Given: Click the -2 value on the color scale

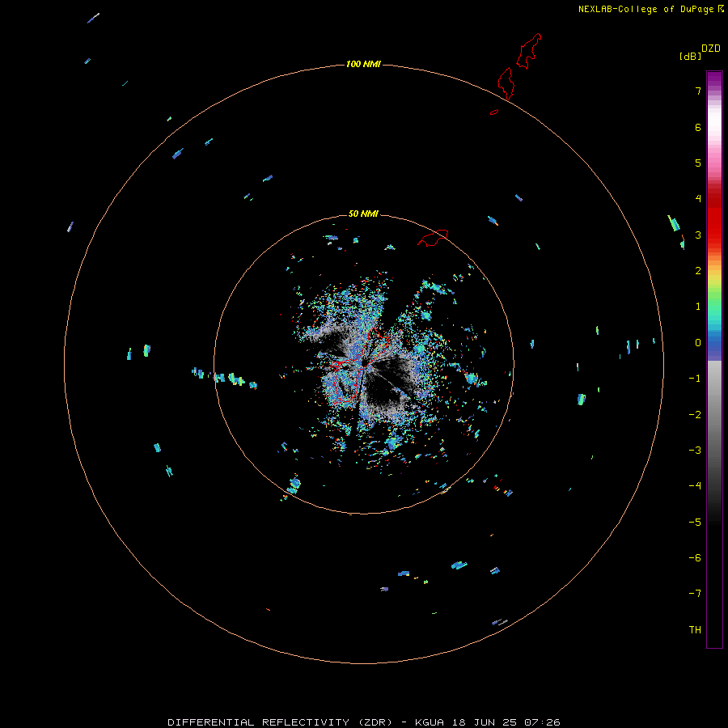Looking at the screenshot, I should [x=695, y=415].
